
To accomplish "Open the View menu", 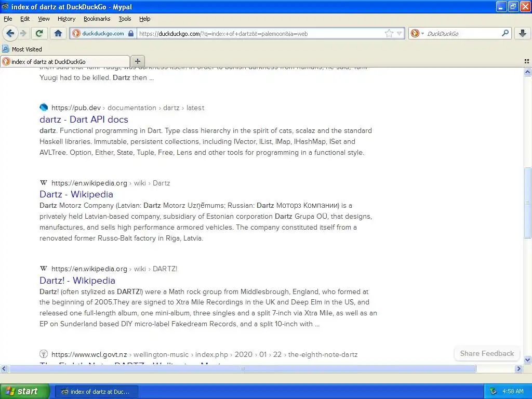I will [44, 19].
